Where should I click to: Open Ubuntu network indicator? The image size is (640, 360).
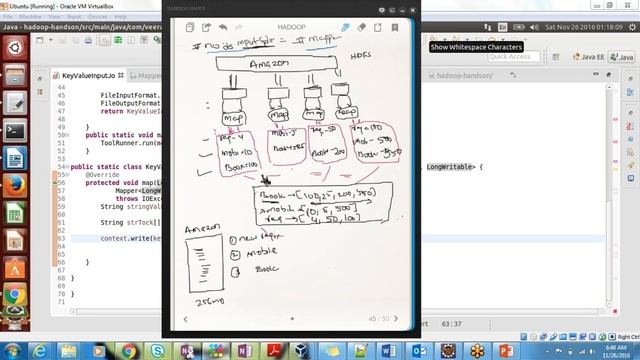click(x=487, y=27)
